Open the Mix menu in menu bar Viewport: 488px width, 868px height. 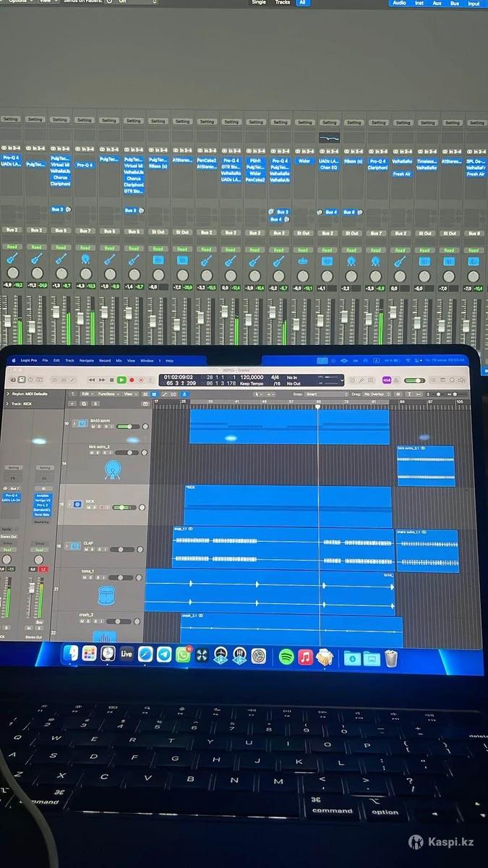coord(119,360)
